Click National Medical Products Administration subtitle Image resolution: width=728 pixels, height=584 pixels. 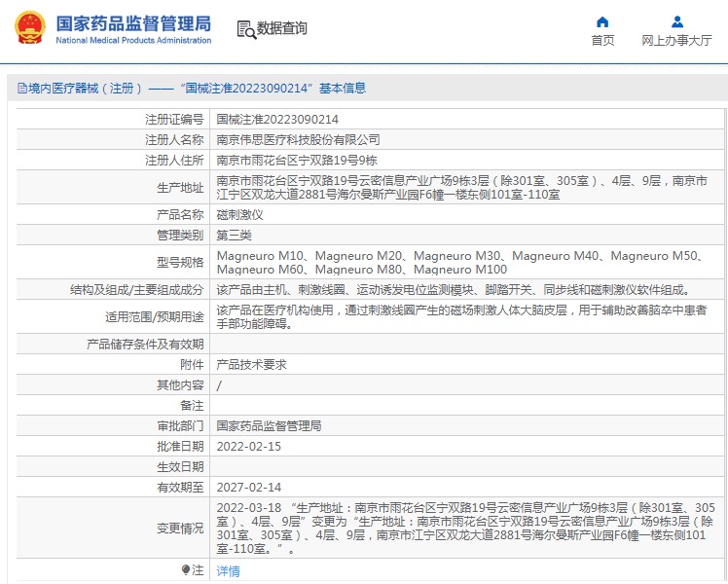(133, 40)
